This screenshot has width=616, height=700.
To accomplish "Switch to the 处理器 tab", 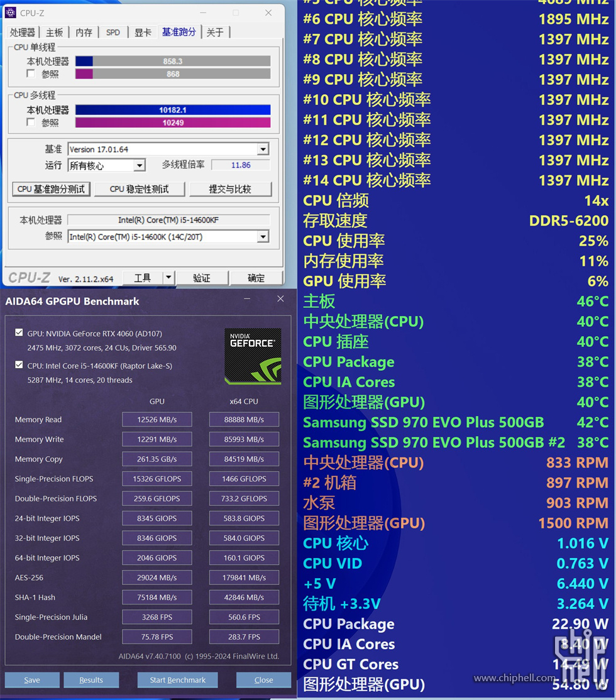I will click(23, 32).
